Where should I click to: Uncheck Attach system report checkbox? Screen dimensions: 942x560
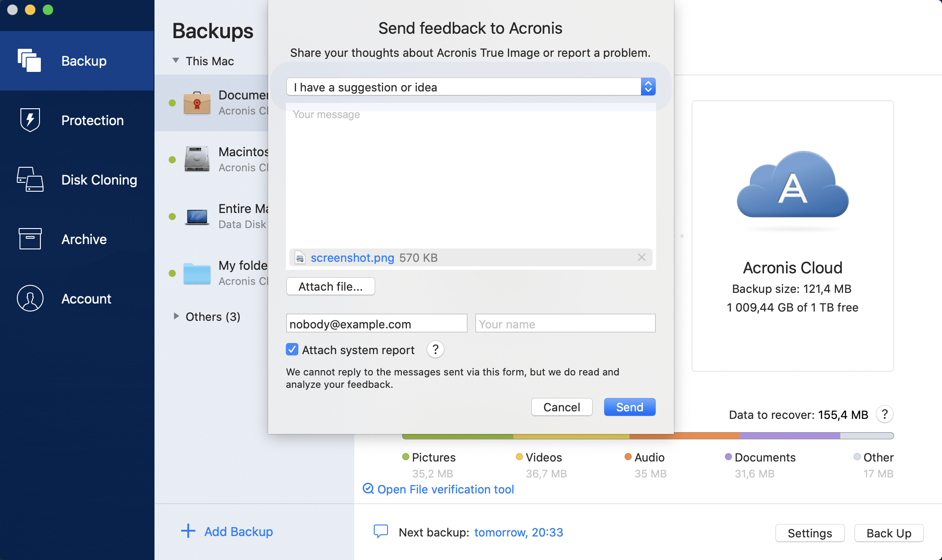292,350
